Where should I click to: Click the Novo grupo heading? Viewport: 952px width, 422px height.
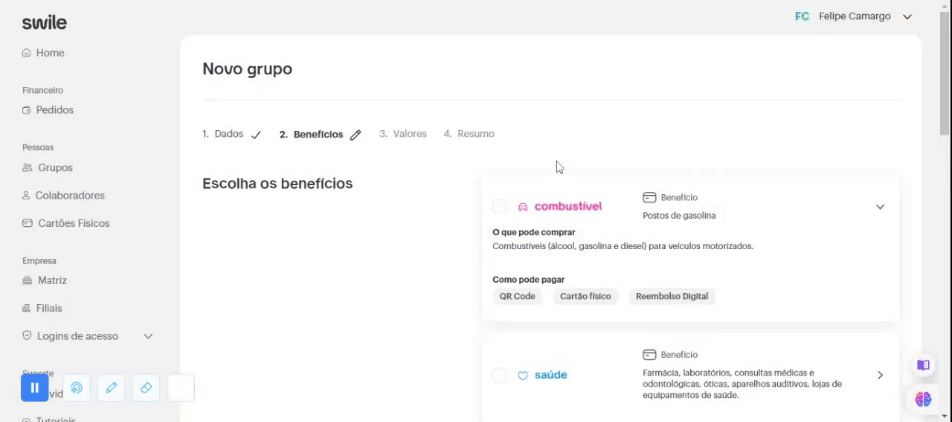click(247, 69)
